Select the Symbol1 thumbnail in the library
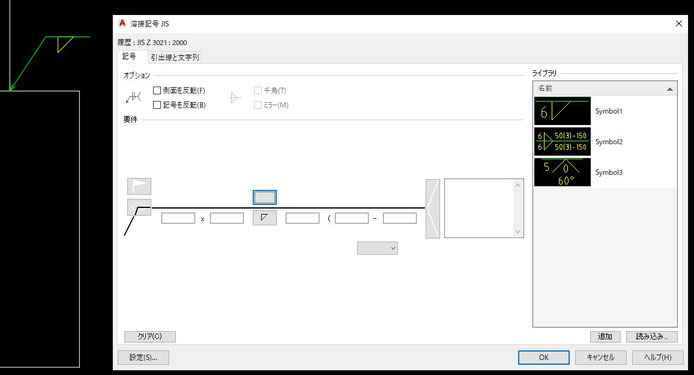Image resolution: width=694 pixels, height=375 pixels. 562,111
